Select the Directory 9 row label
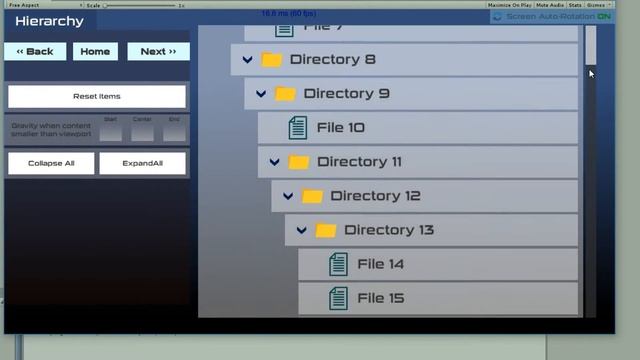 click(347, 94)
